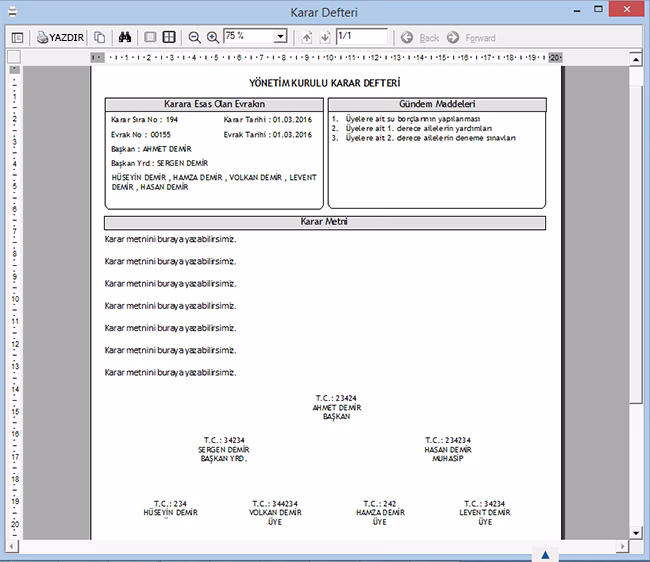Viewport: 650px width, 562px height.
Task: Click the Back navigation button
Action: [x=420, y=38]
